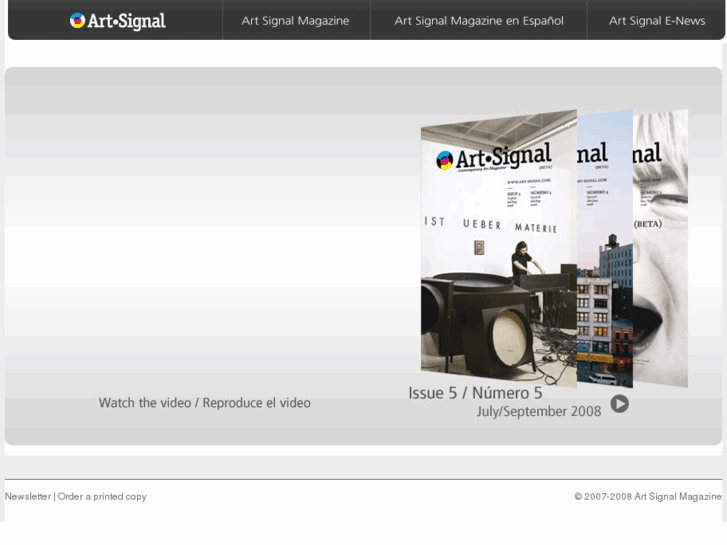Click the July/September 2008 date text
This screenshot has width=727, height=545.
pyautogui.click(x=539, y=411)
